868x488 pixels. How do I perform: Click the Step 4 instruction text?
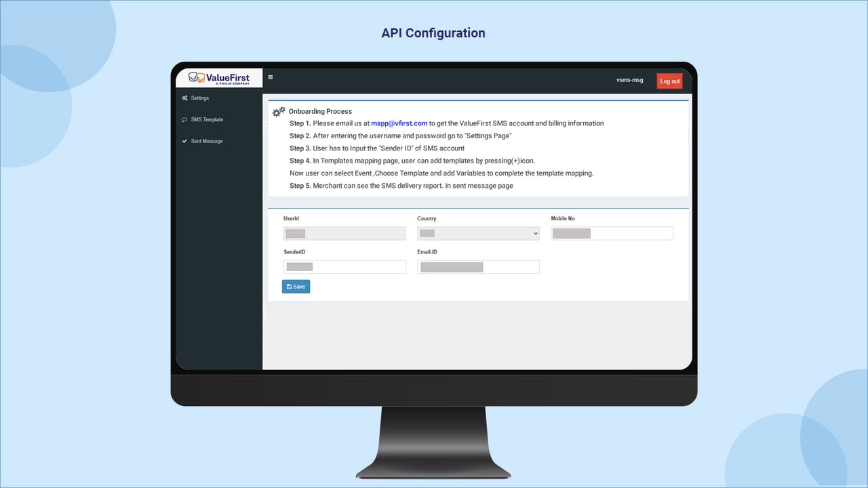412,161
